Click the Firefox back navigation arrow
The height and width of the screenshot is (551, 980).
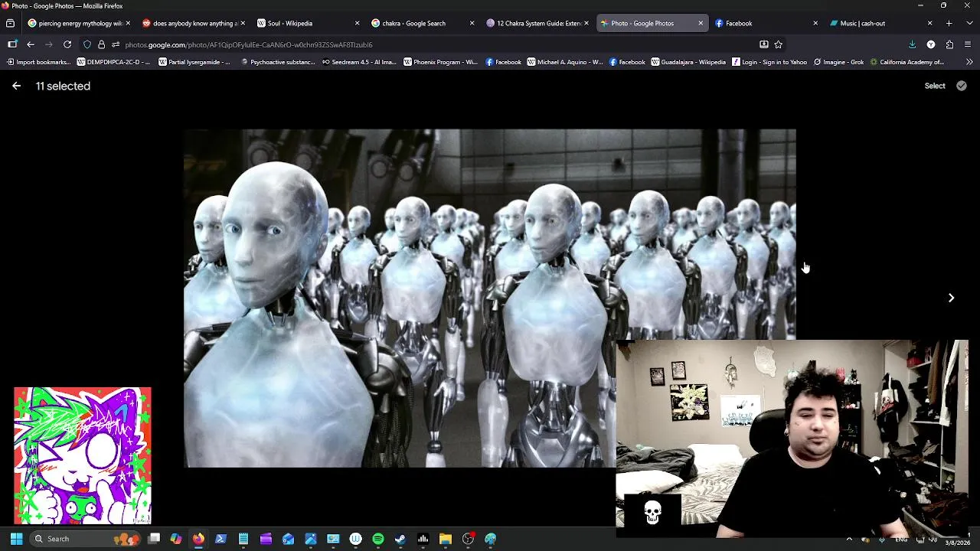31,44
